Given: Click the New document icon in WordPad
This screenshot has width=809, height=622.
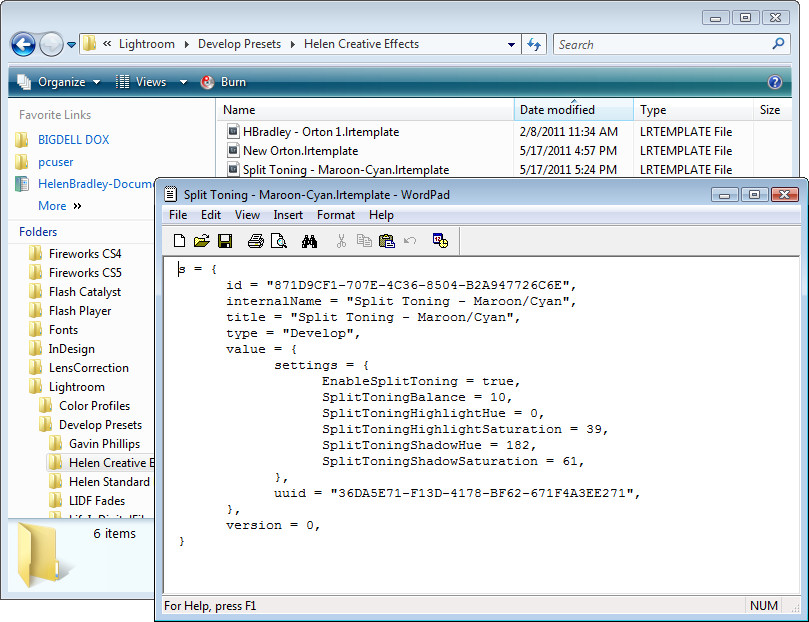Looking at the screenshot, I should click(x=180, y=240).
